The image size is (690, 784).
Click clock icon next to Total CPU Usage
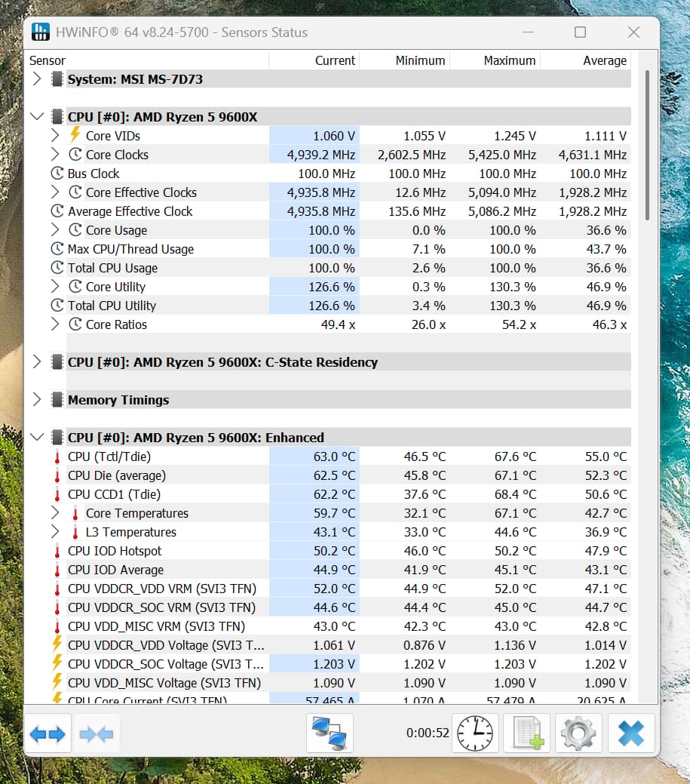click(x=57, y=268)
